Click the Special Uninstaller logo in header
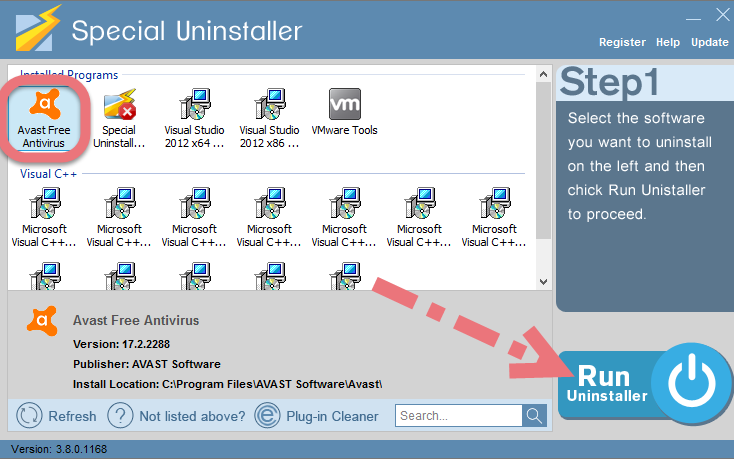 pos(37,29)
